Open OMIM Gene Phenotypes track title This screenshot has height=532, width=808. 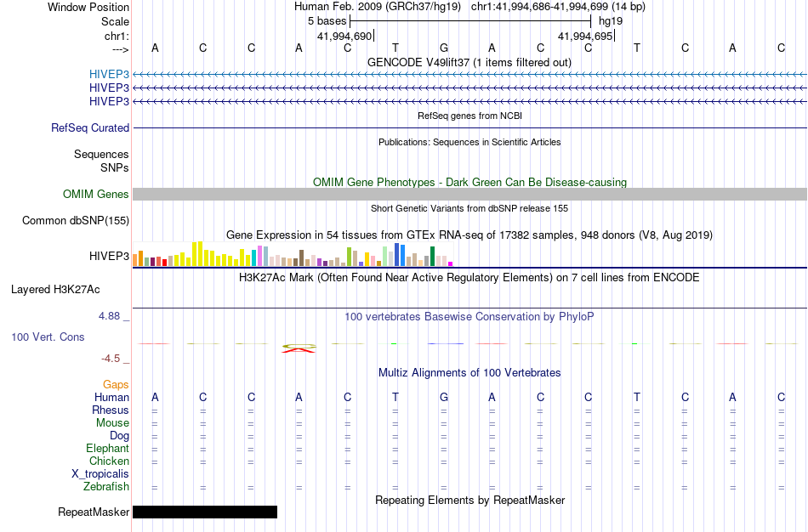(469, 183)
